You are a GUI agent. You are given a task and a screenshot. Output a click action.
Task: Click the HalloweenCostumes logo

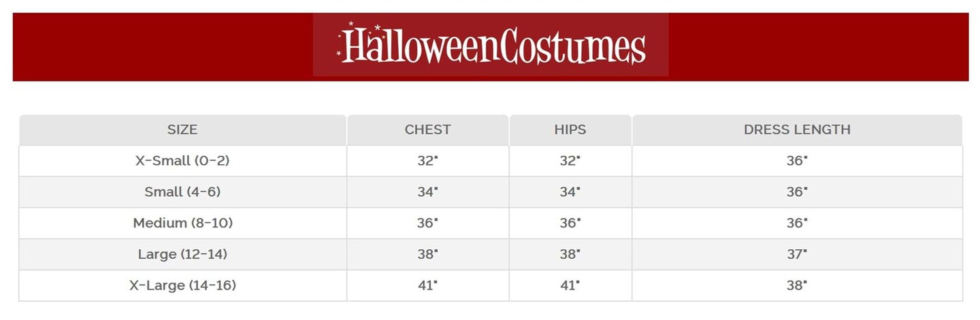491,46
